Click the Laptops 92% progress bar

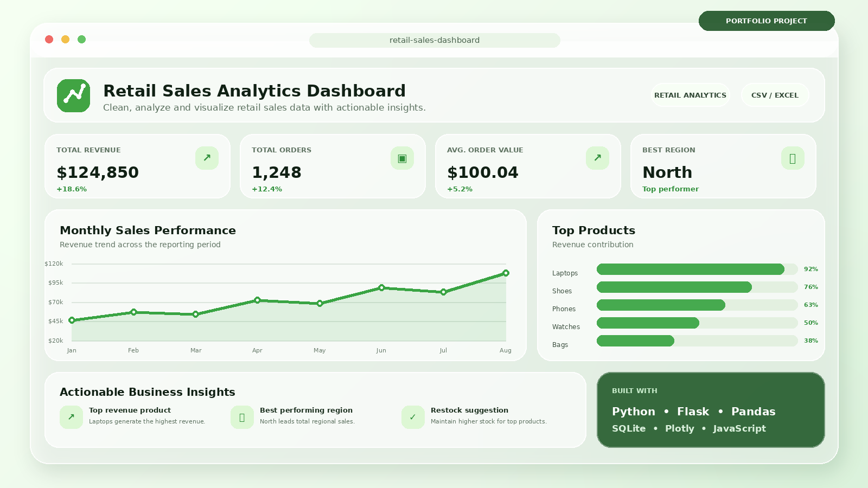[697, 269]
